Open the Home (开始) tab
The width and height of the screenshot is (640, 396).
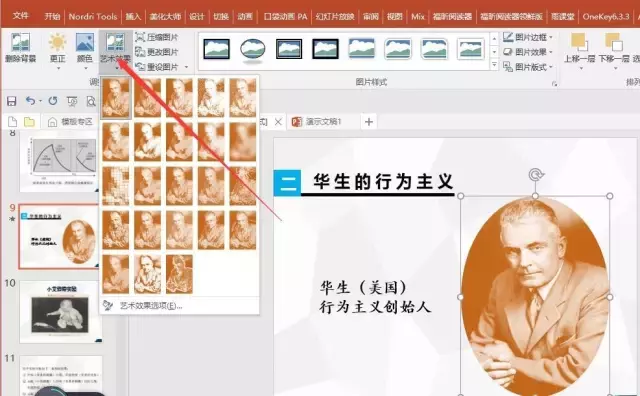(52, 16)
